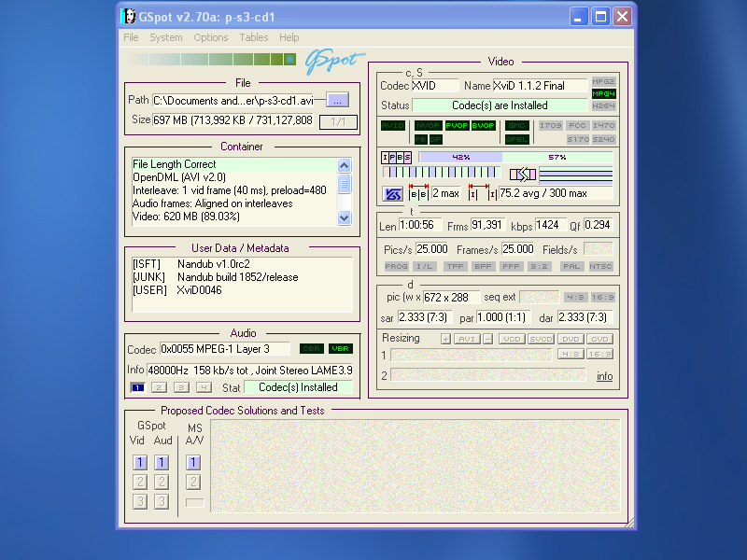The image size is (747, 560).
Task: Click the TFF field order indicator
Action: click(455, 266)
